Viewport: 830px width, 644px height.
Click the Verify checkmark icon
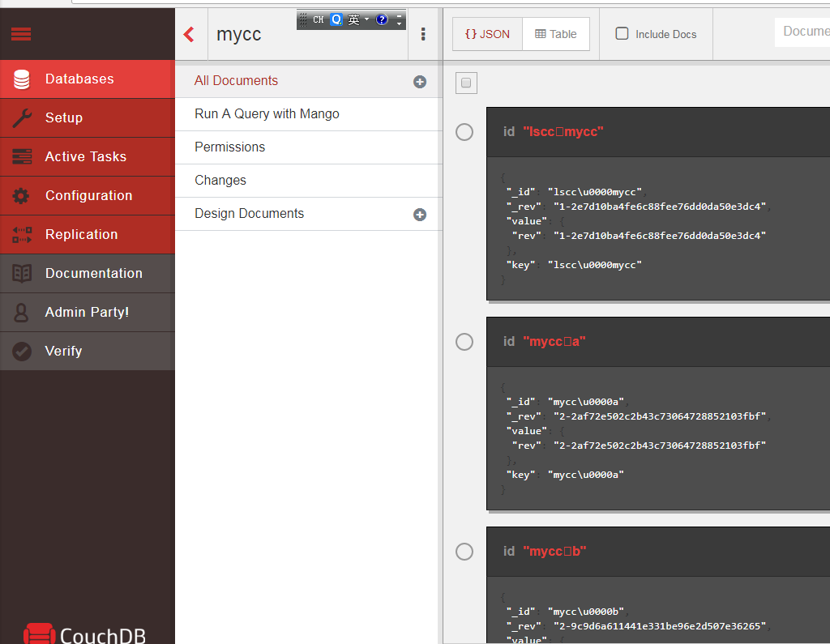22,352
